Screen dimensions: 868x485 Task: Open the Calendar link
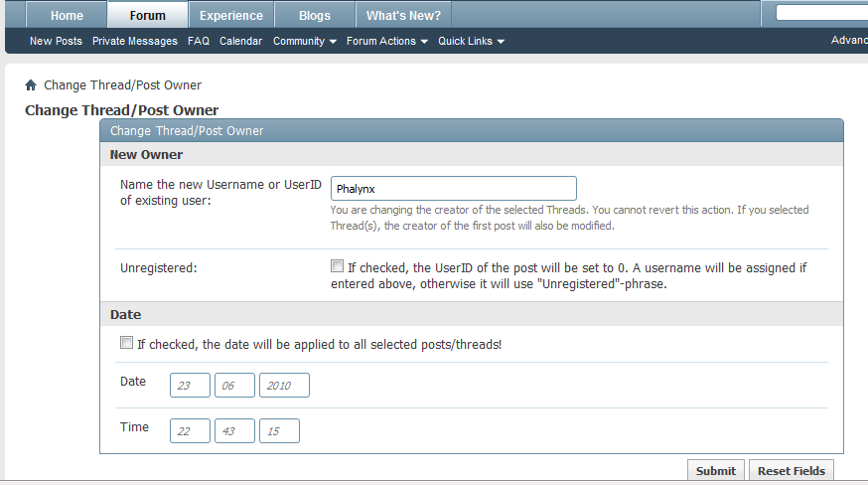[240, 42]
